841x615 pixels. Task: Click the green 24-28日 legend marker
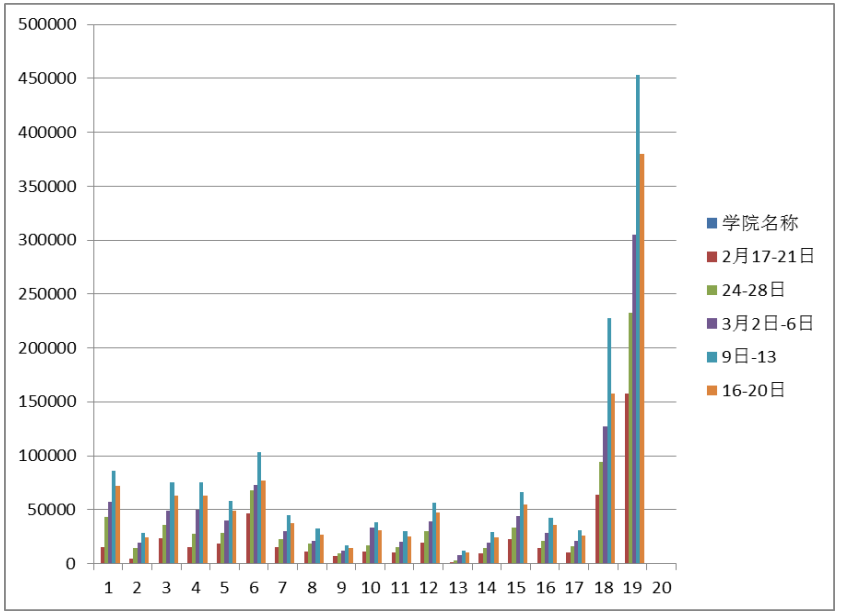711,290
